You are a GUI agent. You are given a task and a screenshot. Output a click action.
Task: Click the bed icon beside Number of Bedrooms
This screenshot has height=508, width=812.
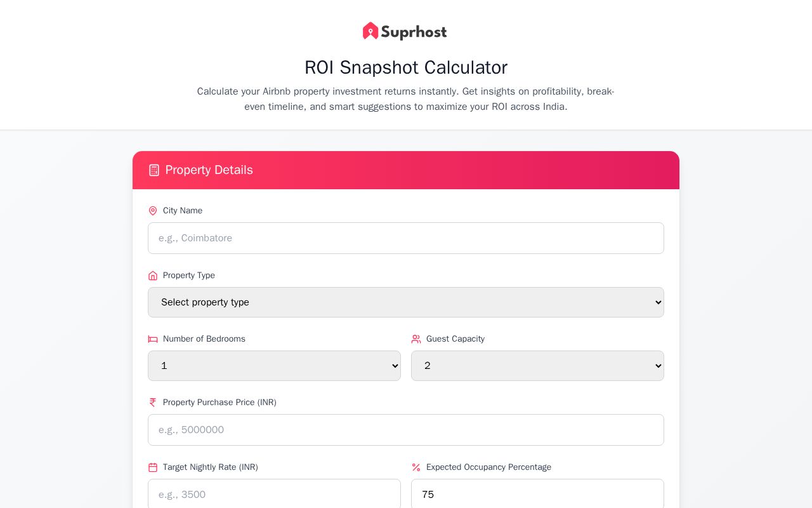153,339
